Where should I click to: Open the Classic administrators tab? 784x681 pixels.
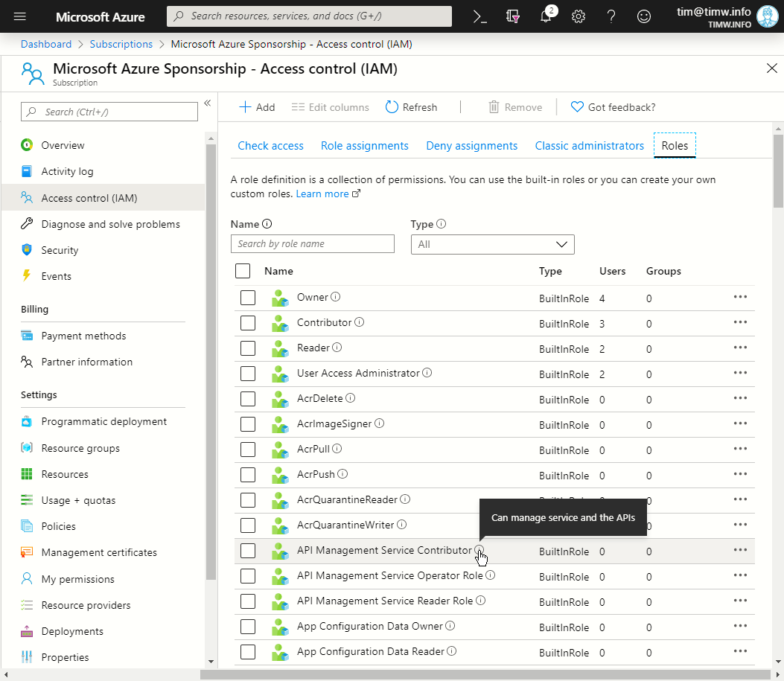589,146
